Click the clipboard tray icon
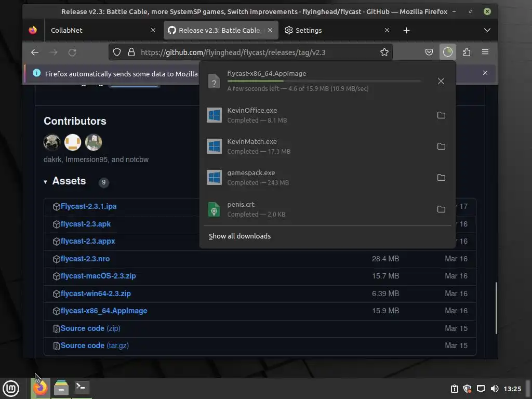 pyautogui.click(x=454, y=389)
